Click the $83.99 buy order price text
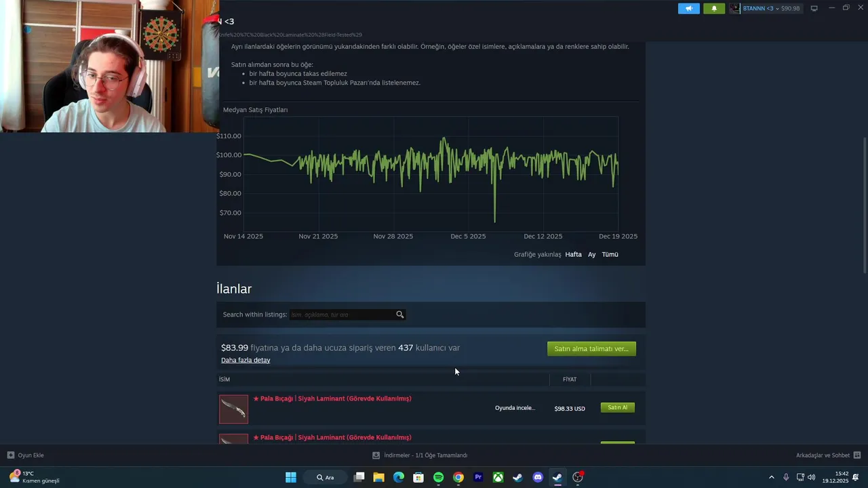This screenshot has height=488, width=868. pyautogui.click(x=235, y=348)
